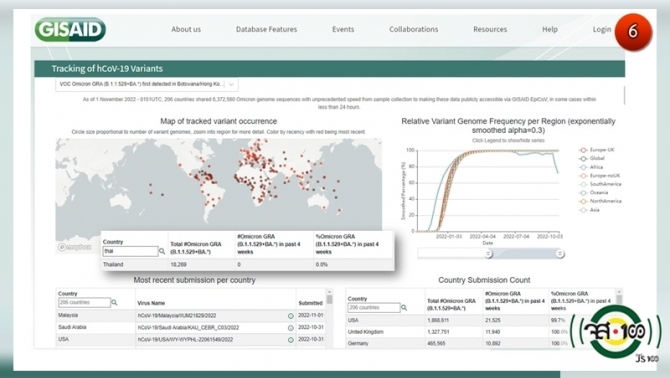Toggle Europe-noUK series in chart legend
The image size is (670, 378).
(600, 176)
